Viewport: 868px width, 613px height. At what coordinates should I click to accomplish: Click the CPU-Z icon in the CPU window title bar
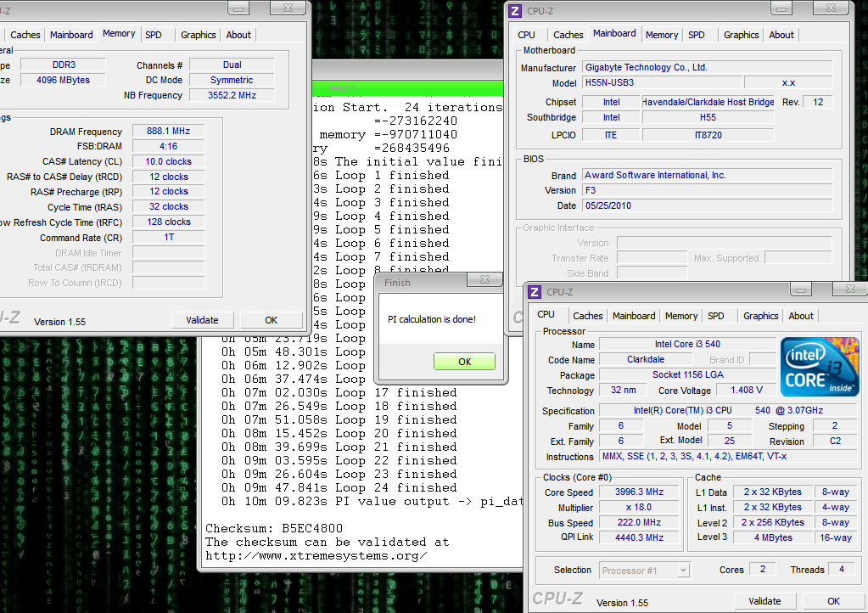(x=535, y=292)
